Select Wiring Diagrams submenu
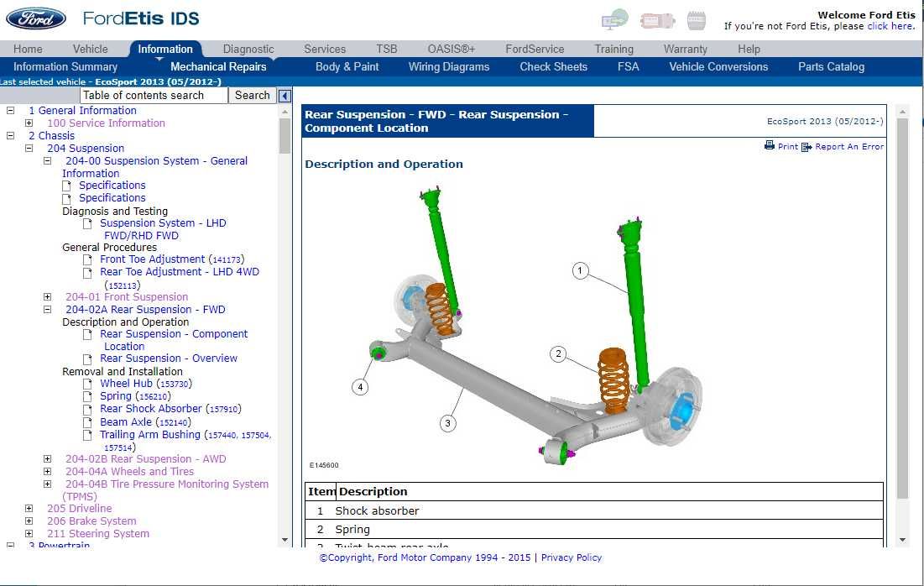Screen dimensions: 924x586 coord(449,66)
